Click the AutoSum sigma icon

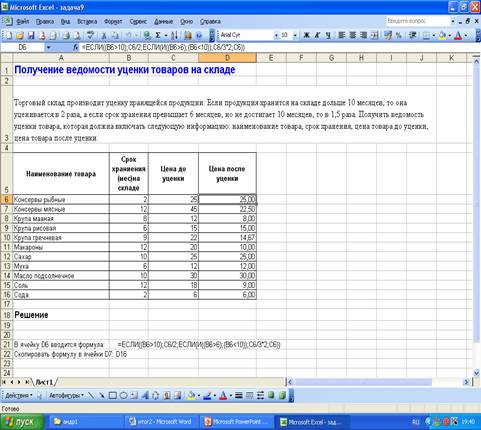[x=158, y=35]
